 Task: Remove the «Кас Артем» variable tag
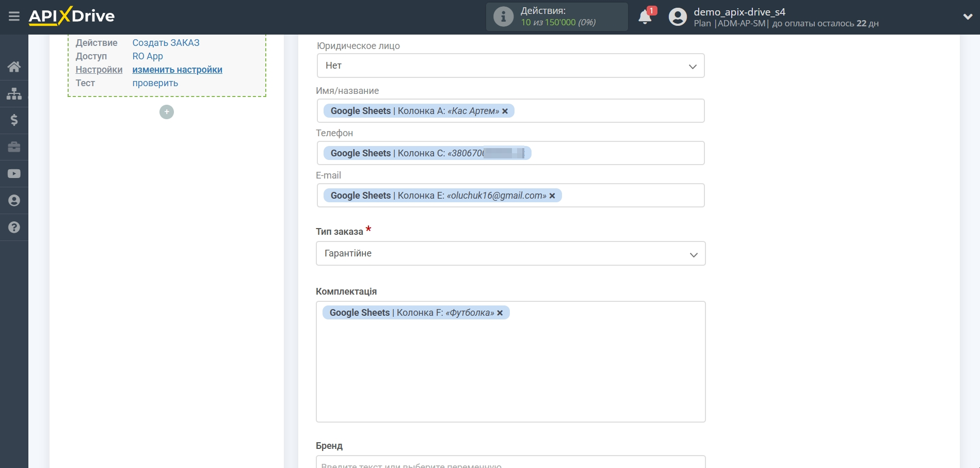coord(505,111)
